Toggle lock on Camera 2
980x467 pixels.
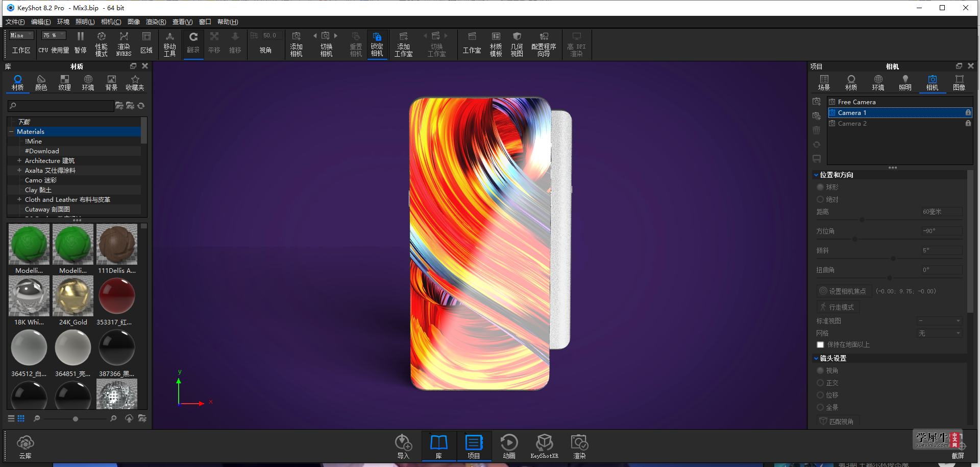point(968,123)
